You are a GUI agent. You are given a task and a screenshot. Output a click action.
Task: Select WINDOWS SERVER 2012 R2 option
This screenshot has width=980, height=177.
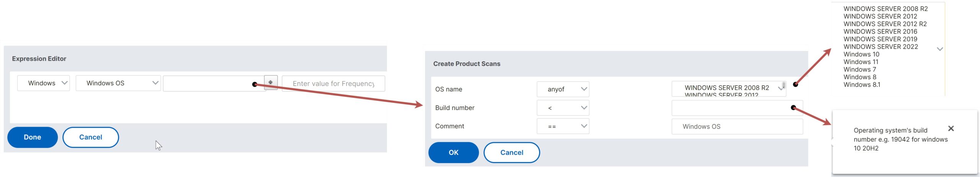click(x=885, y=24)
